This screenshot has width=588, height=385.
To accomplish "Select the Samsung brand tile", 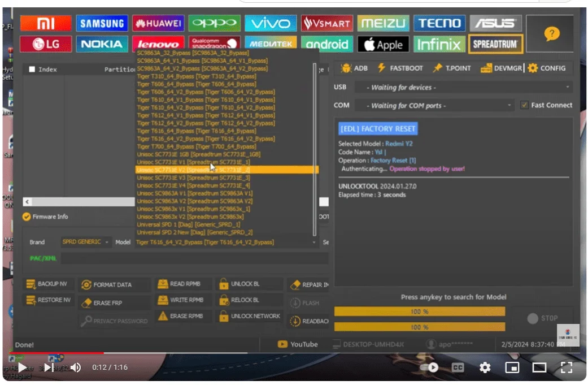I will point(102,24).
